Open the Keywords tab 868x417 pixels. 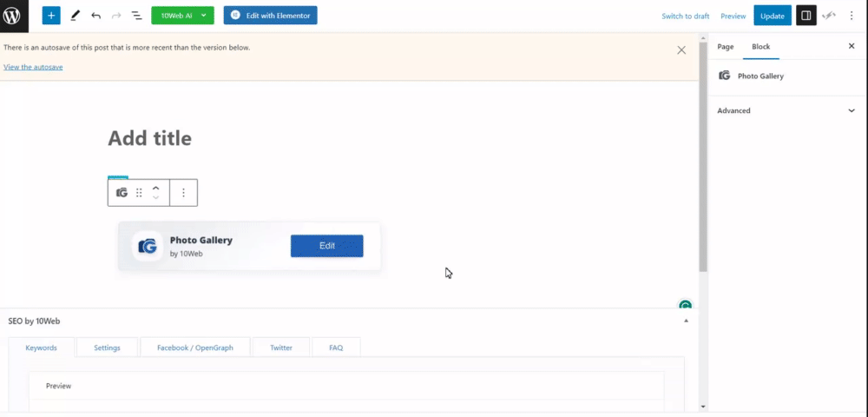[x=41, y=347]
